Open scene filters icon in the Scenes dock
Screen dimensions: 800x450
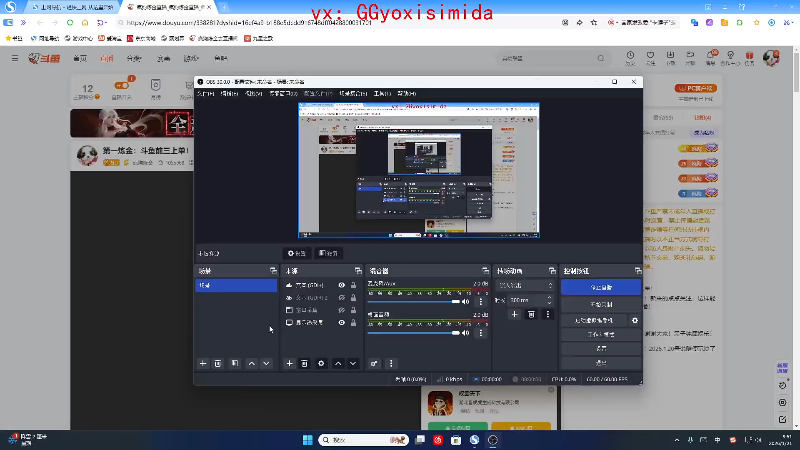click(235, 363)
